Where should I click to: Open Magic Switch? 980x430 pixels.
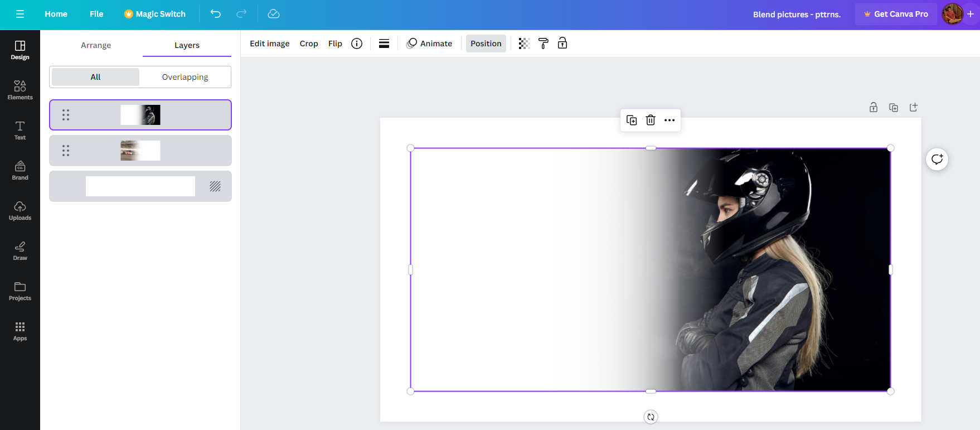155,14
